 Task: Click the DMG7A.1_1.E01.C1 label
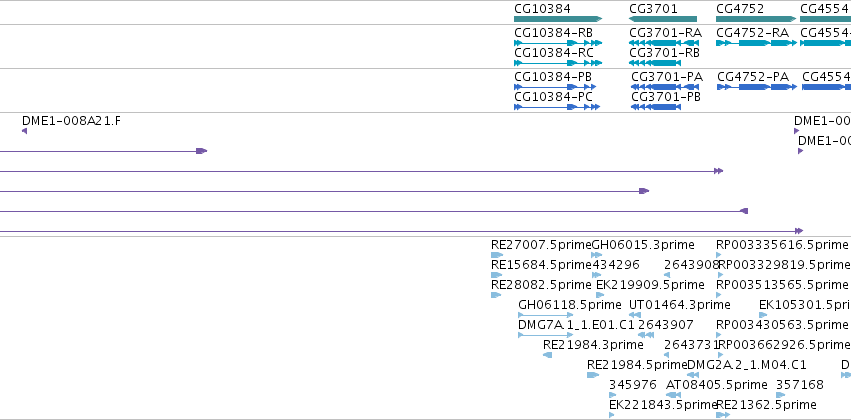576,324
